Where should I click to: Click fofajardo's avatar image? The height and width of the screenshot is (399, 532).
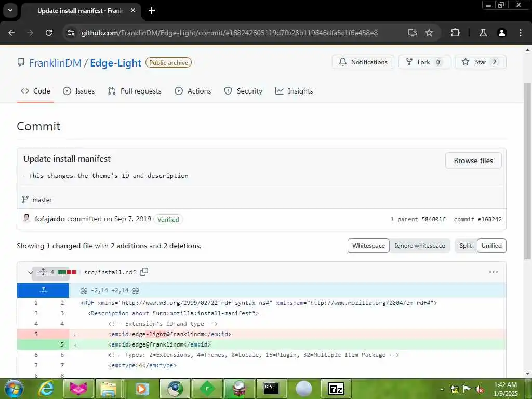coord(26,218)
